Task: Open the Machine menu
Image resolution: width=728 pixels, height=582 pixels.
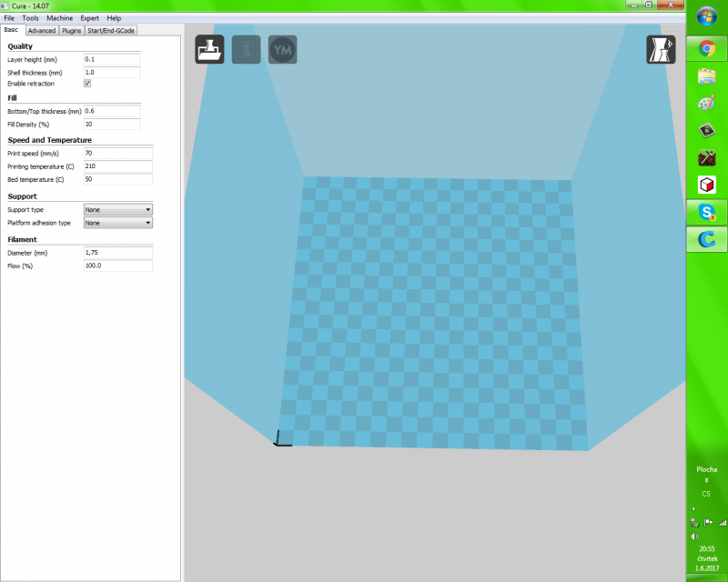Action: [x=59, y=17]
